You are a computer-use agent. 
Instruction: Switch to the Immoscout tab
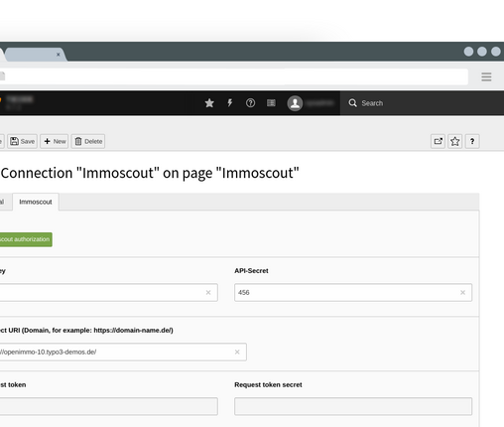click(36, 202)
